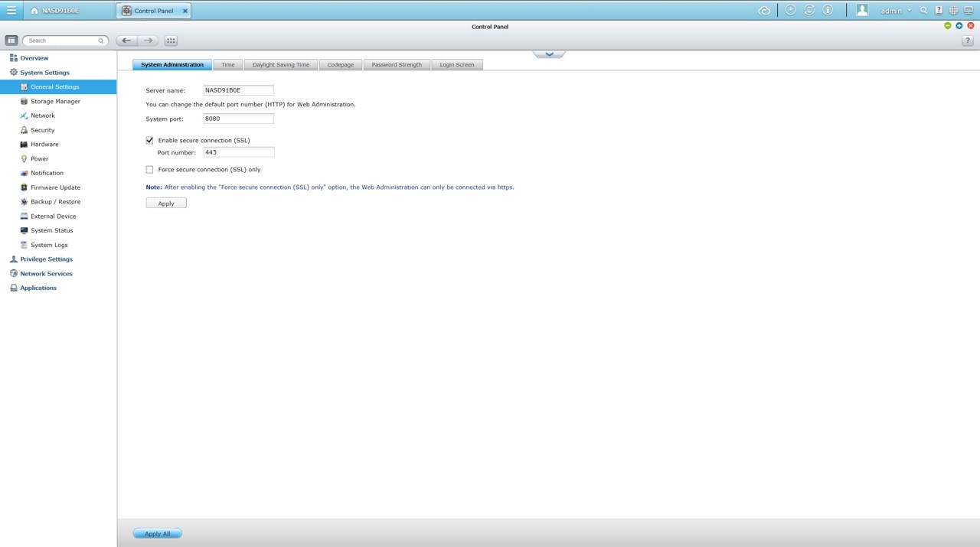Go back with left arrow button
This screenshot has height=547, width=980.
coord(126,41)
